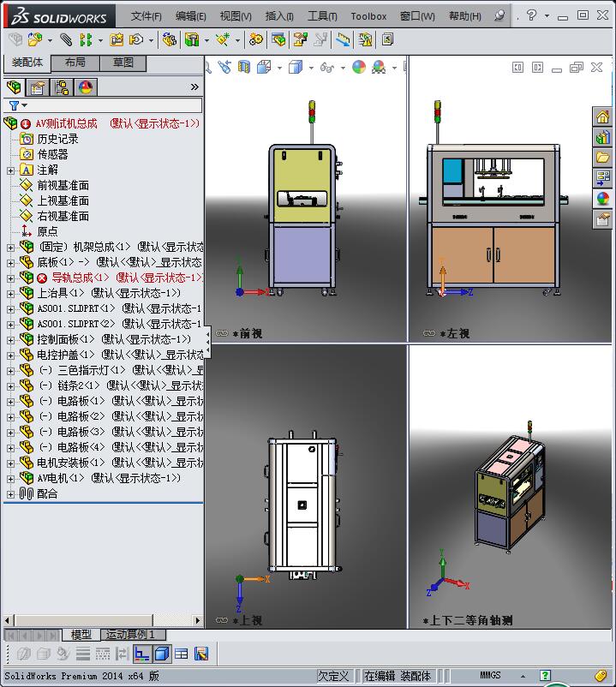Open File Explorer folder icon in task pane
The width and height of the screenshot is (616, 687).
[x=602, y=158]
